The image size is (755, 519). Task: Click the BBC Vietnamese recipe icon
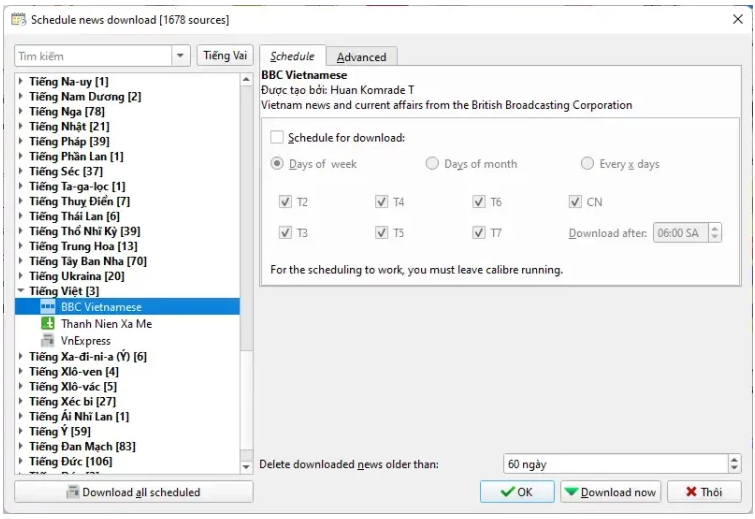(x=48, y=307)
